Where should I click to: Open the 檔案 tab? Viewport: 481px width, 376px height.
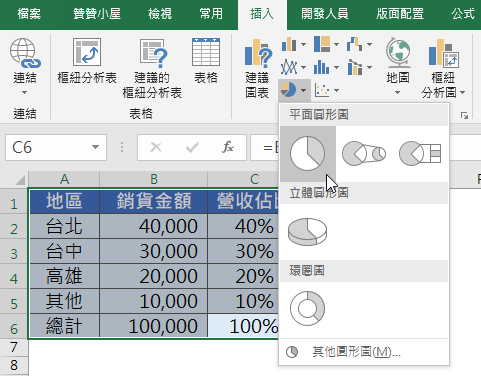(29, 14)
